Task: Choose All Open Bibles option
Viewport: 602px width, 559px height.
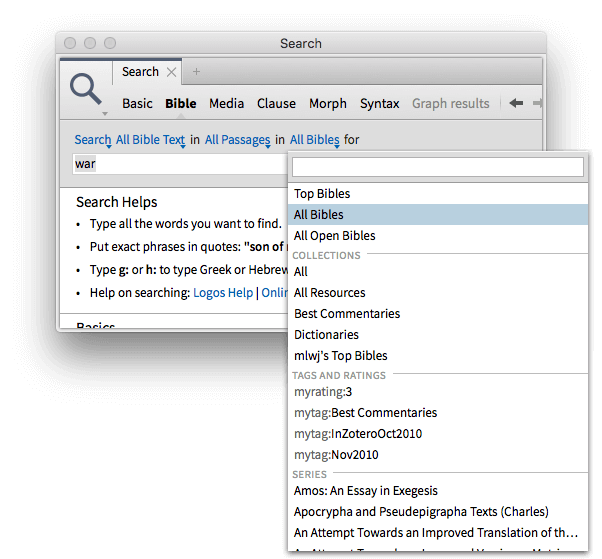Action: [x=334, y=236]
